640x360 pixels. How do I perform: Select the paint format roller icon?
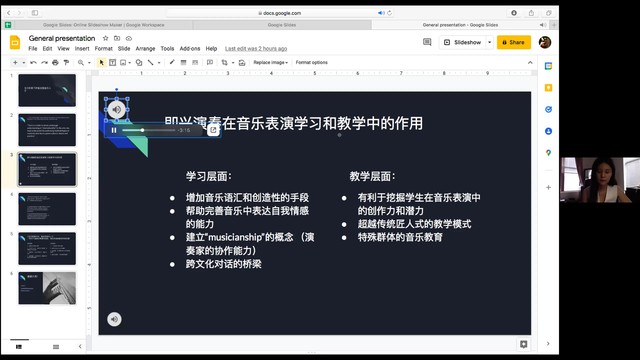pos(66,62)
